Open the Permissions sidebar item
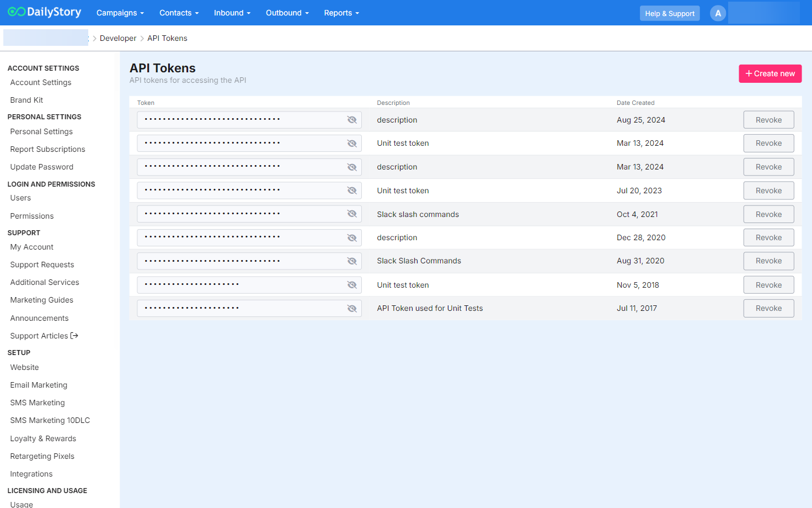This screenshot has width=812, height=508. click(x=32, y=216)
